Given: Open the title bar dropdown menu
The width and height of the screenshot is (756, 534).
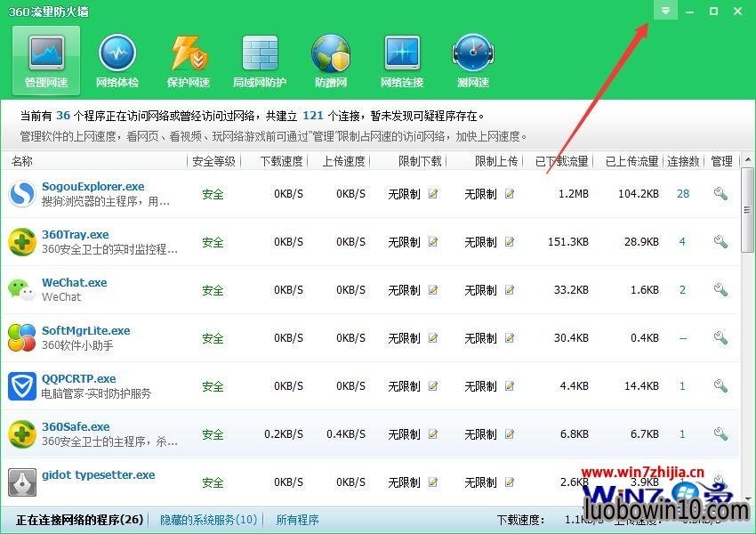Looking at the screenshot, I should (x=665, y=11).
